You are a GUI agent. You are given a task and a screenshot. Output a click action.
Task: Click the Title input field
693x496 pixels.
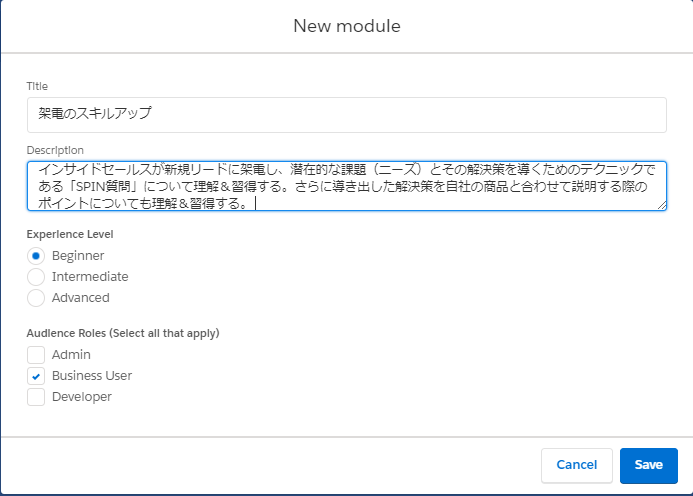(346, 114)
